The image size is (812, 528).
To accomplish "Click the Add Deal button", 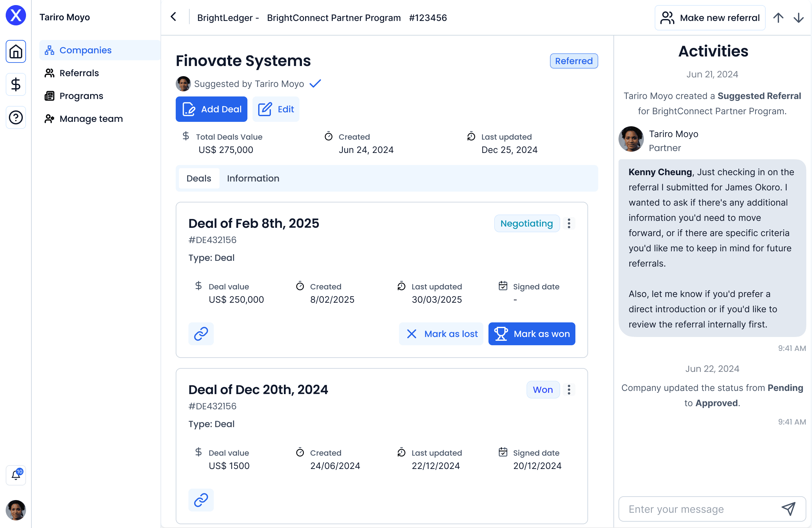I will [x=212, y=109].
